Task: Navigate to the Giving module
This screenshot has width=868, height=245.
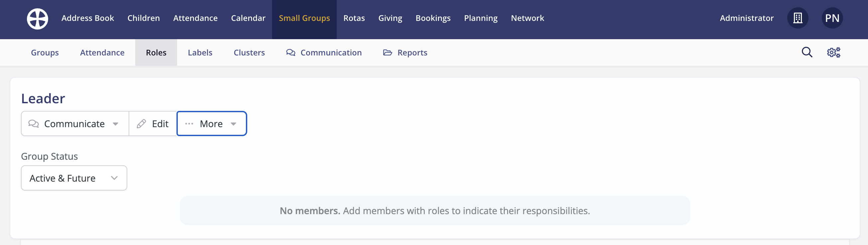Action: pyautogui.click(x=390, y=18)
